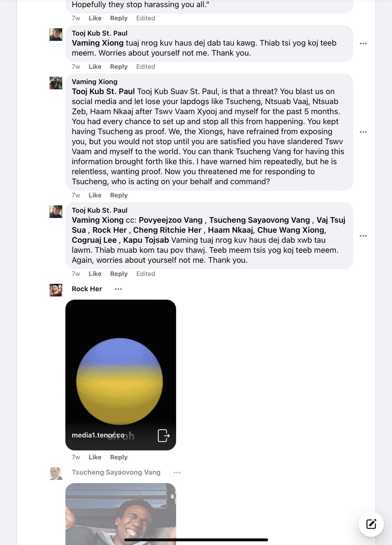Open options menu beside Rock Her's name
Image resolution: width=392 pixels, height=545 pixels.
(118, 289)
